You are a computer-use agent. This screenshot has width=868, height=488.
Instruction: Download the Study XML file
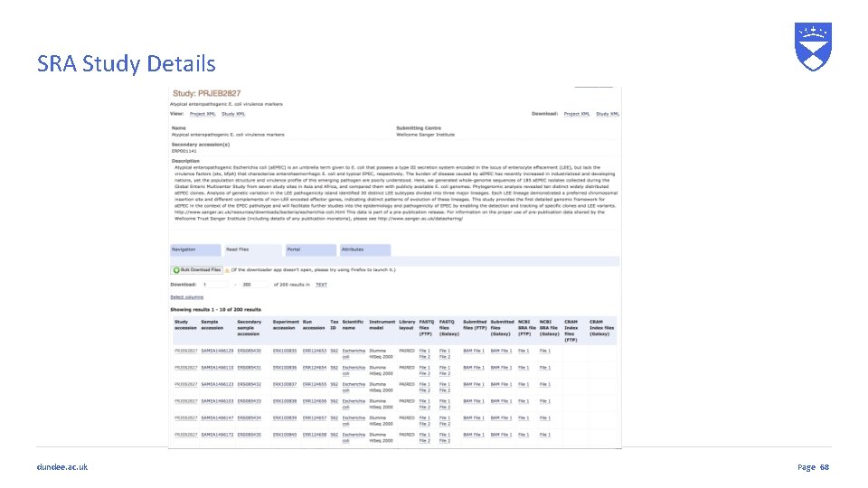pyautogui.click(x=608, y=114)
